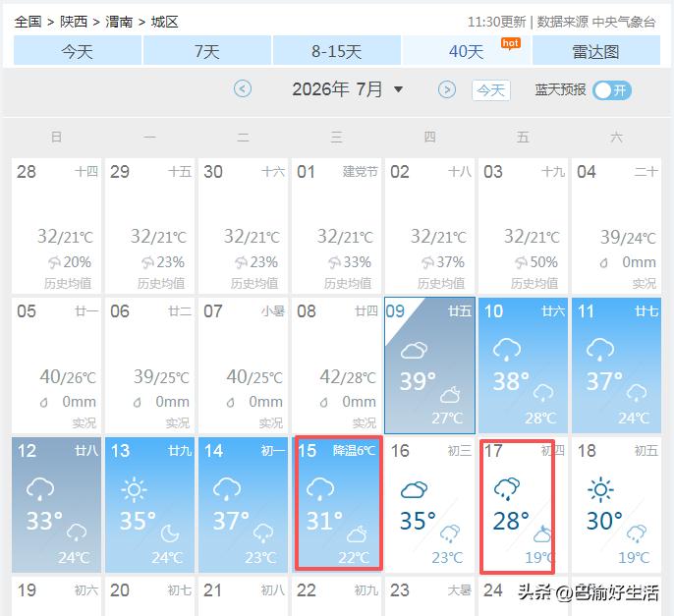This screenshot has height=616, width=674.
Task: Click cloudy icon on day 16
Action: point(414,489)
